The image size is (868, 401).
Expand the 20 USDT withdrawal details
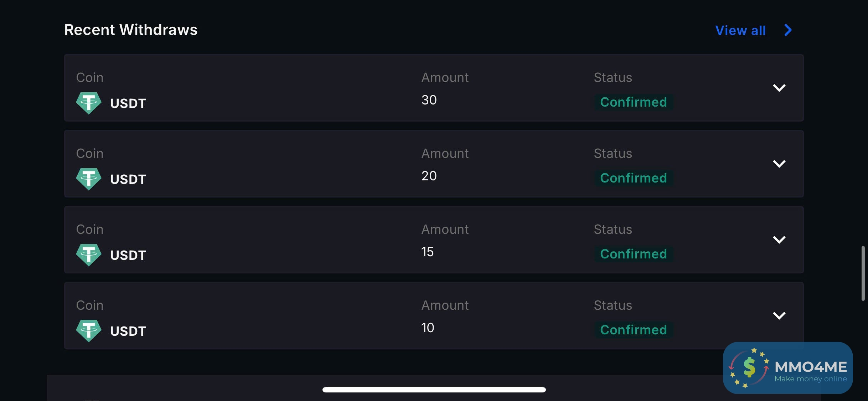pyautogui.click(x=779, y=164)
